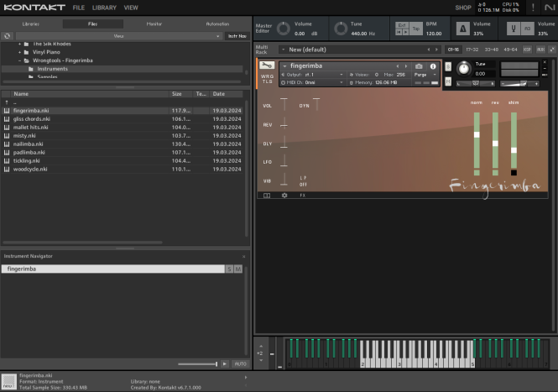Toggle the Mute button on the fingerimba instrument
Screen dimensions: 558x392
tap(448, 81)
